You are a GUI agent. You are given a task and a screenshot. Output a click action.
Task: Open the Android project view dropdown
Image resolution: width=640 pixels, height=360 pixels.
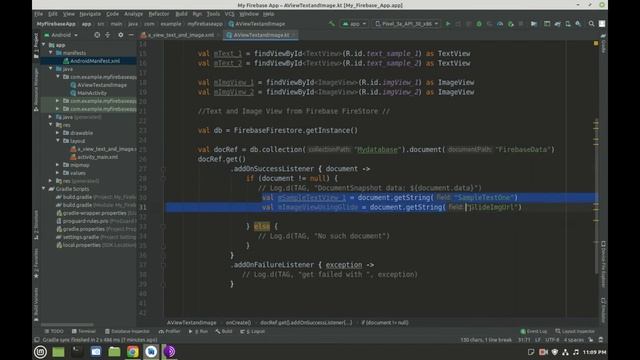(61, 35)
